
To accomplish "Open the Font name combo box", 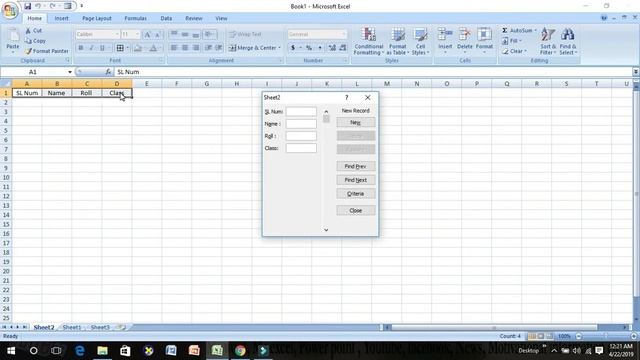I will (98, 34).
